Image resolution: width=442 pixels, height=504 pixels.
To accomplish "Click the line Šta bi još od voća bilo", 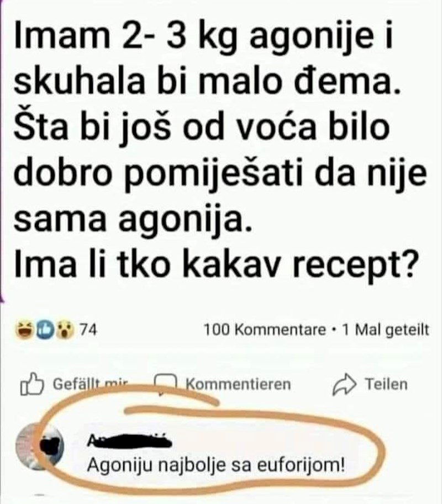I will (x=202, y=128).
